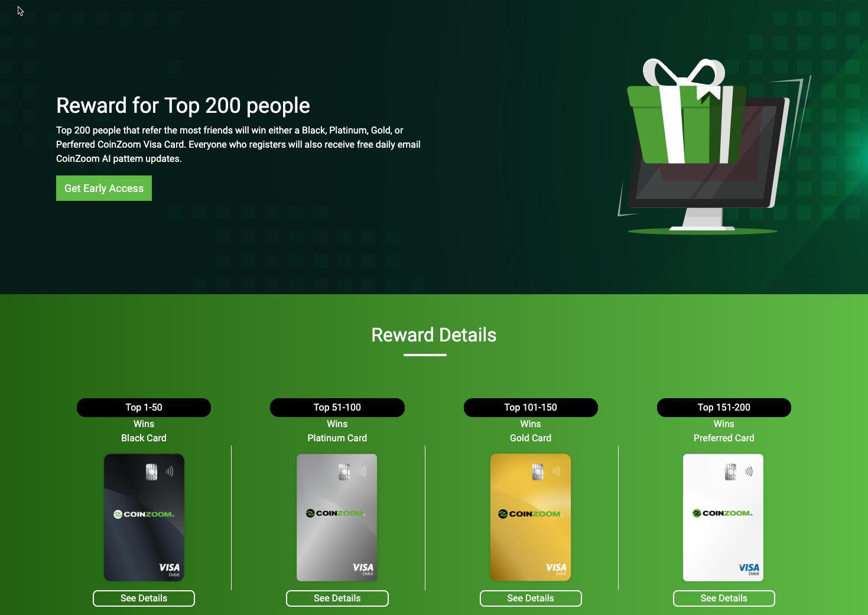Open See Details under Preferred Card
868x615 pixels.
point(724,598)
